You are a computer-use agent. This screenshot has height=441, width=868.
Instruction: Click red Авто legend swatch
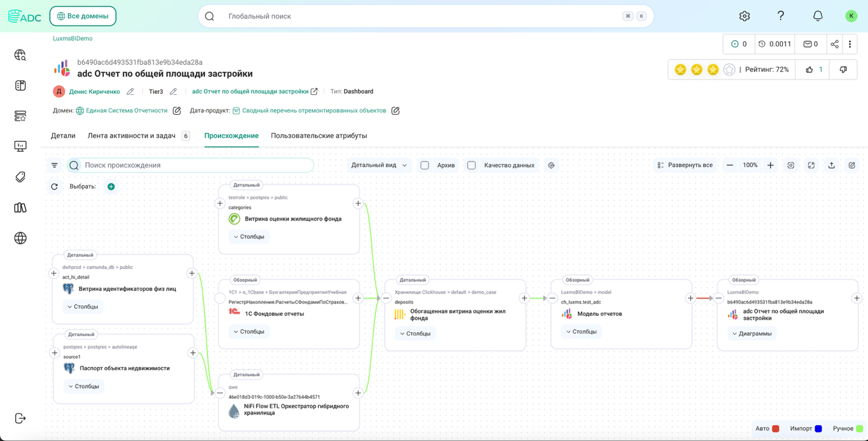(x=775, y=429)
